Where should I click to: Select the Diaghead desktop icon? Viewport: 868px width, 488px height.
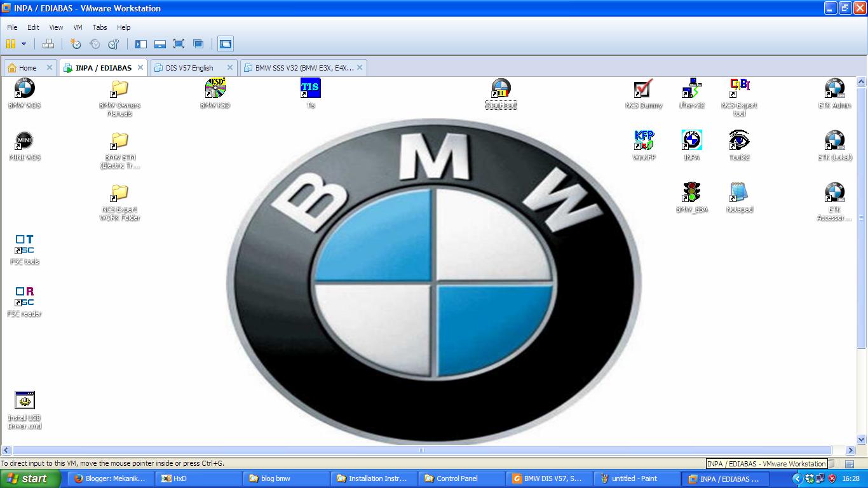pyautogui.click(x=501, y=93)
